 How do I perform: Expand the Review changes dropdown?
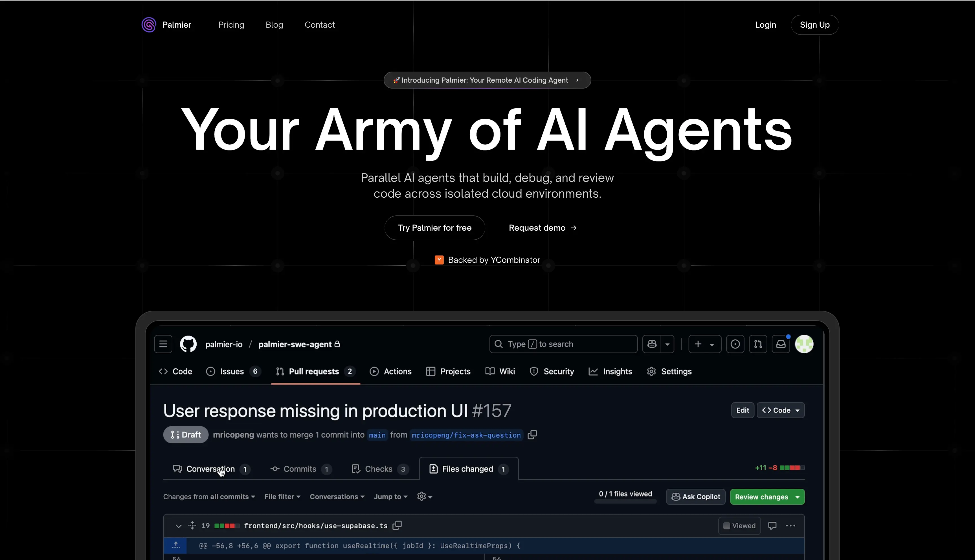(x=798, y=497)
